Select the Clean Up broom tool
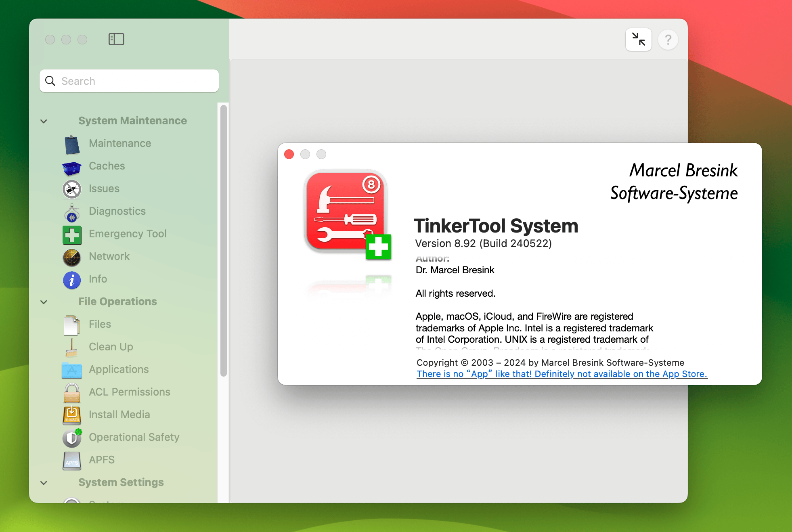Image resolution: width=792 pixels, height=532 pixels. coord(111,347)
